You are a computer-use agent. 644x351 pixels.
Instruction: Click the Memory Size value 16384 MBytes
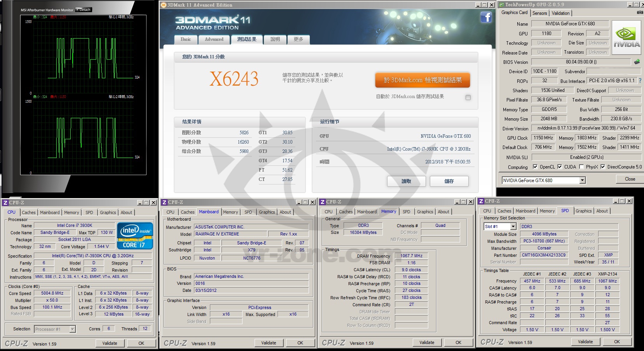(363, 232)
